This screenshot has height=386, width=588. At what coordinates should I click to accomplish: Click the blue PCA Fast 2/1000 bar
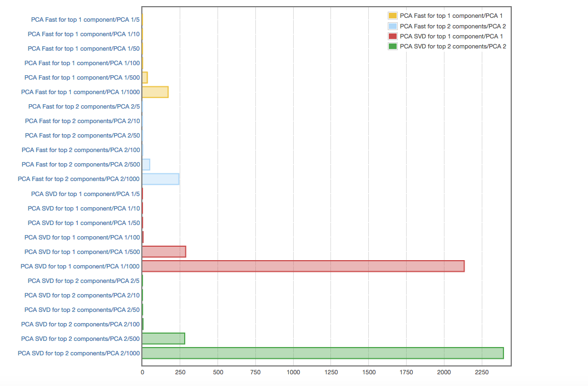(161, 179)
